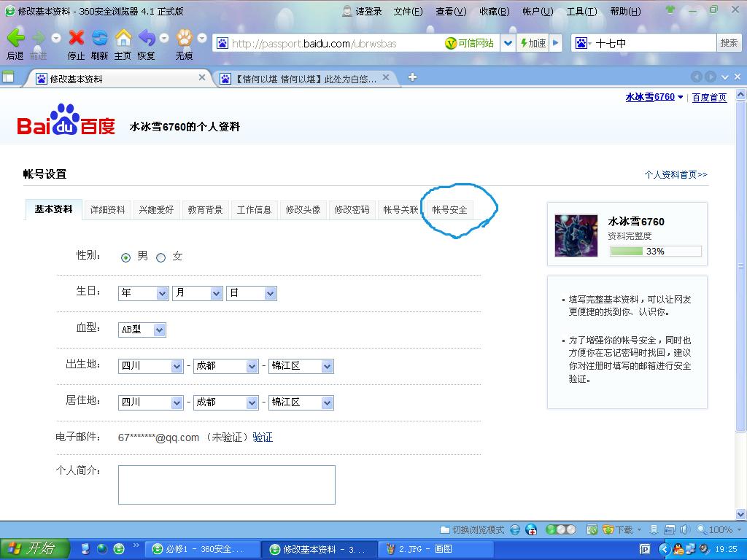Open 教育背景 tab

pos(205,209)
